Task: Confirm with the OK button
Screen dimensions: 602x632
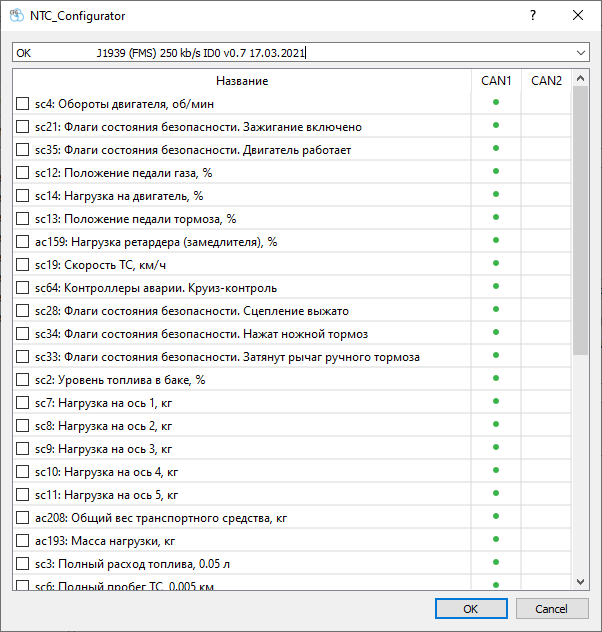Action: pyautogui.click(x=470, y=609)
